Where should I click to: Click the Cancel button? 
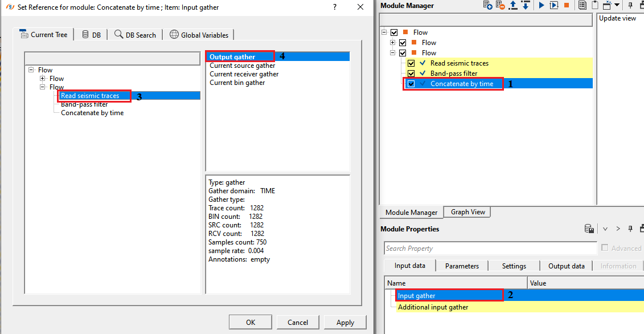pos(298,323)
